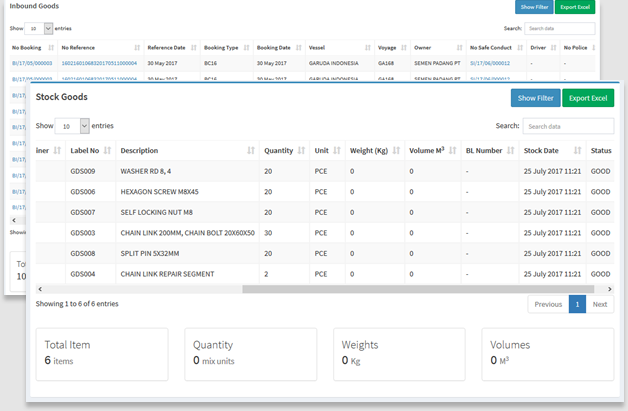Select row WASHER RD 8, 4
Viewport: 628px width, 411px height.
324,171
